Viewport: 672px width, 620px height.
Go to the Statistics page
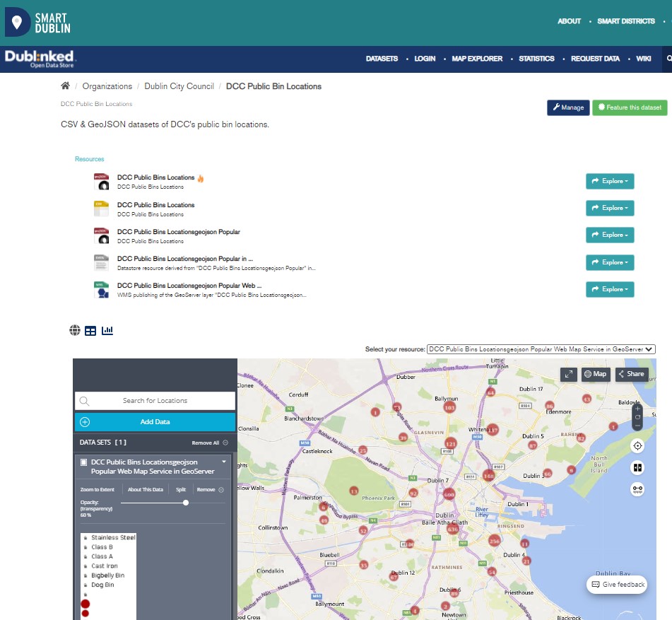(x=536, y=59)
